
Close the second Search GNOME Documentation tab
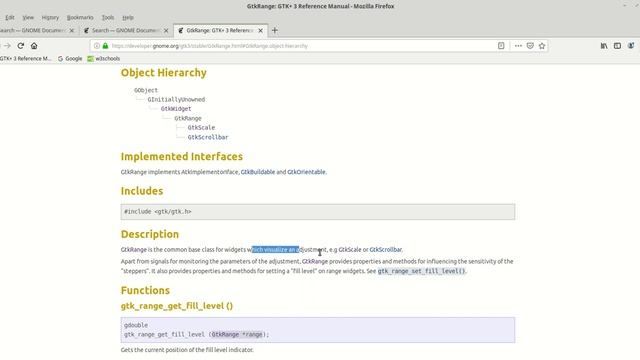coord(166,31)
